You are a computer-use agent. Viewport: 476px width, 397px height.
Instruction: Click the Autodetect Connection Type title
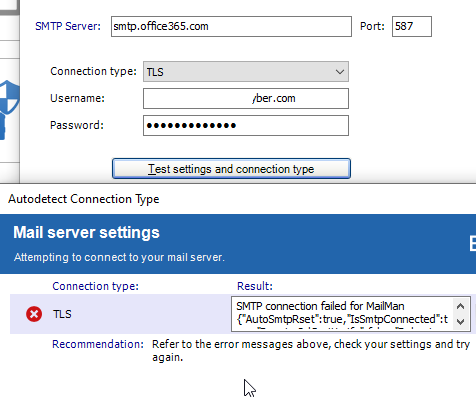pyautogui.click(x=84, y=199)
